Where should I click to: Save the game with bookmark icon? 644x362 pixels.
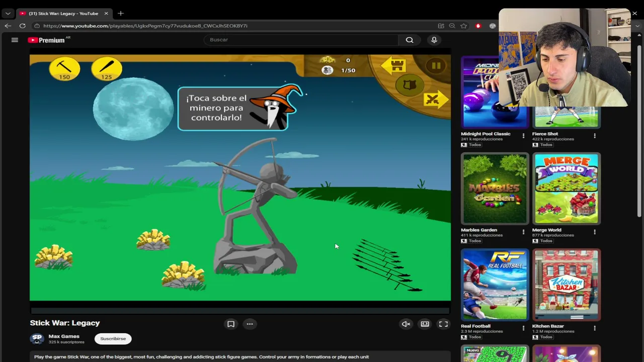[x=231, y=324]
